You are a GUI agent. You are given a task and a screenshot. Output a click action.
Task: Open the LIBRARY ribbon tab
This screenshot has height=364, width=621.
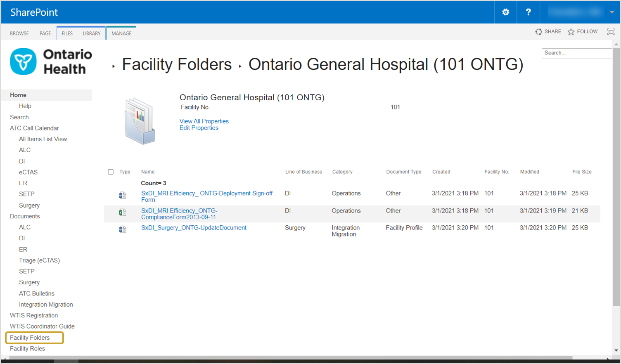click(x=92, y=33)
